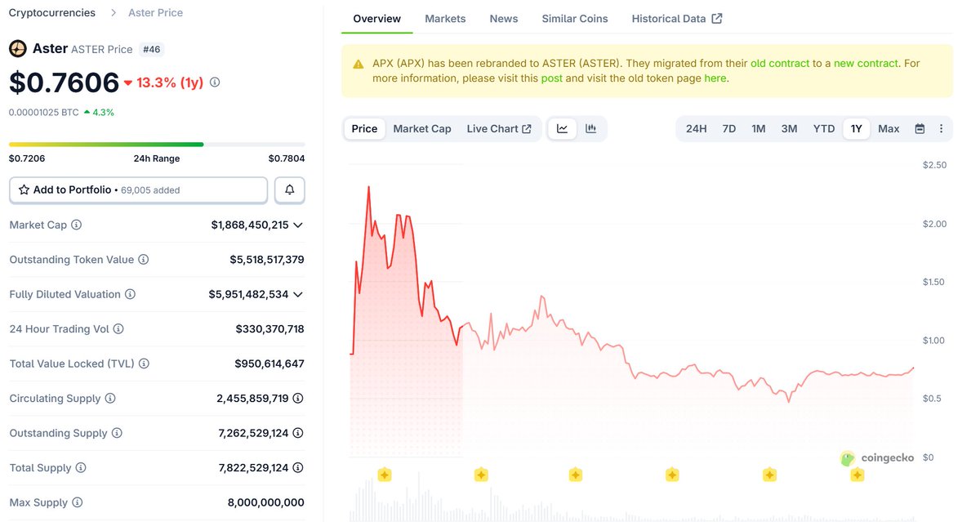Select the Market Cap chart toggle
The image size is (980, 522).
point(422,129)
